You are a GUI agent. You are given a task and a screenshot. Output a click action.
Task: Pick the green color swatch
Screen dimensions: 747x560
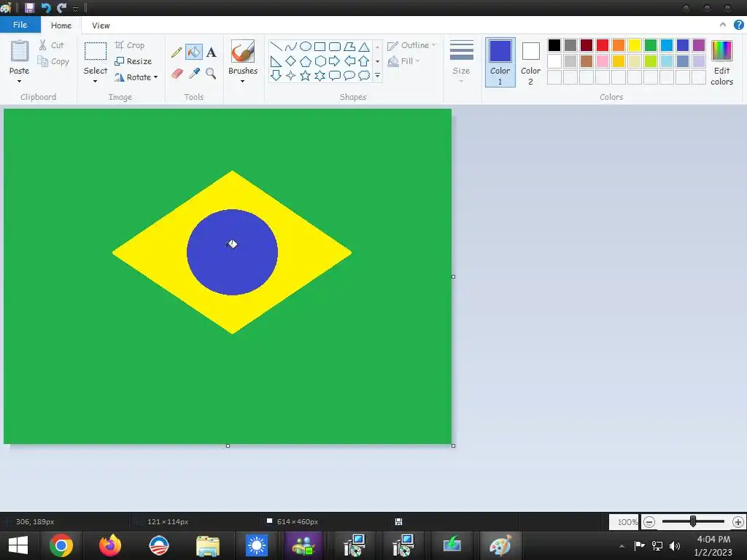[651, 45]
